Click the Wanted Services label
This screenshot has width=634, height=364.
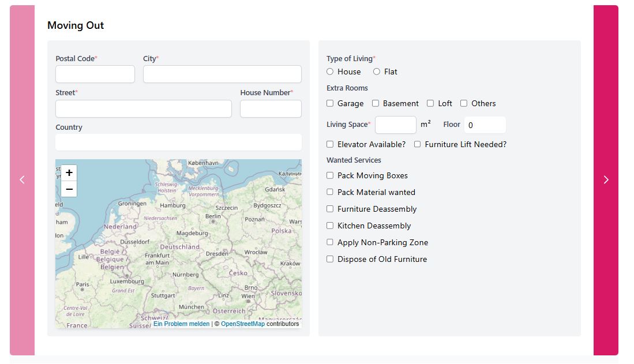pos(354,160)
